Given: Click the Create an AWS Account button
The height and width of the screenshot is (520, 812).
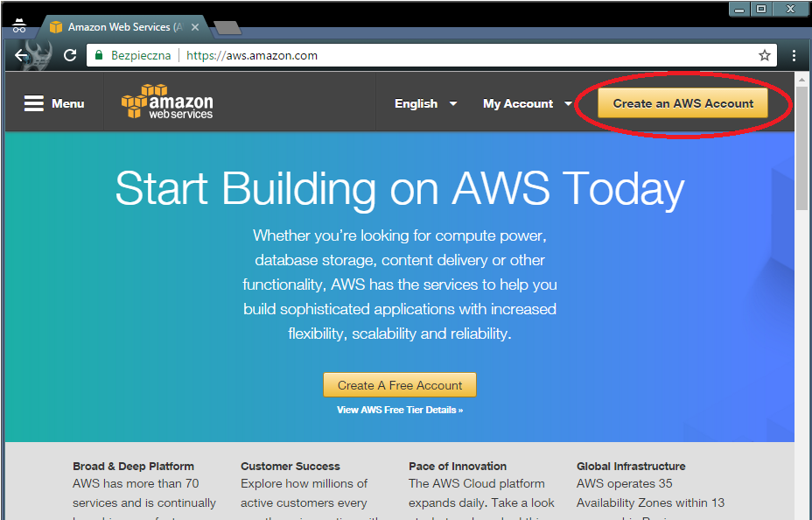Looking at the screenshot, I should coord(682,103).
